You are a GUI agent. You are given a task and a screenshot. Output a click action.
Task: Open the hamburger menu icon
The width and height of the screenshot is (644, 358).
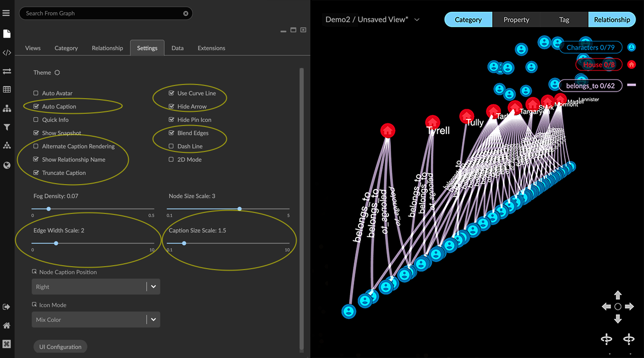pyautogui.click(x=6, y=13)
